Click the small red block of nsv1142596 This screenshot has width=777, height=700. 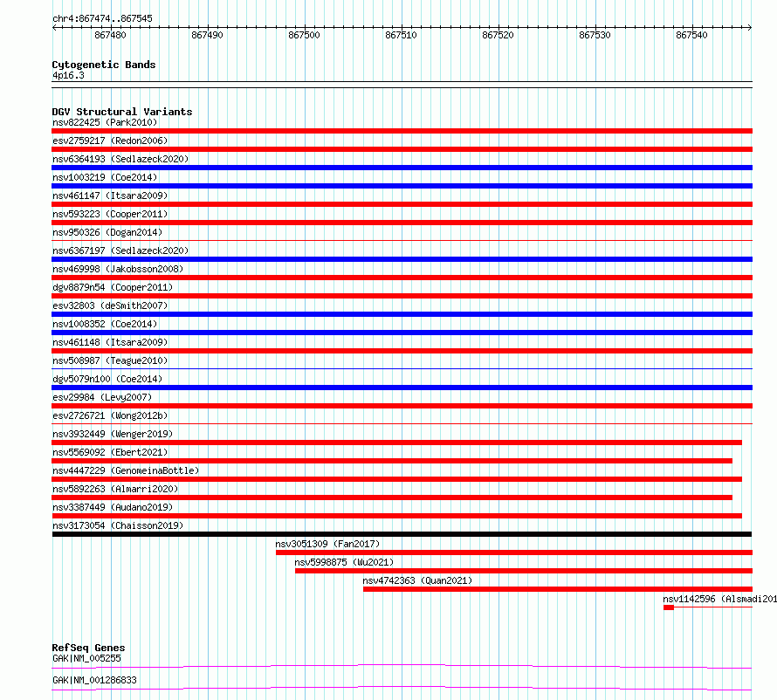tap(669, 607)
